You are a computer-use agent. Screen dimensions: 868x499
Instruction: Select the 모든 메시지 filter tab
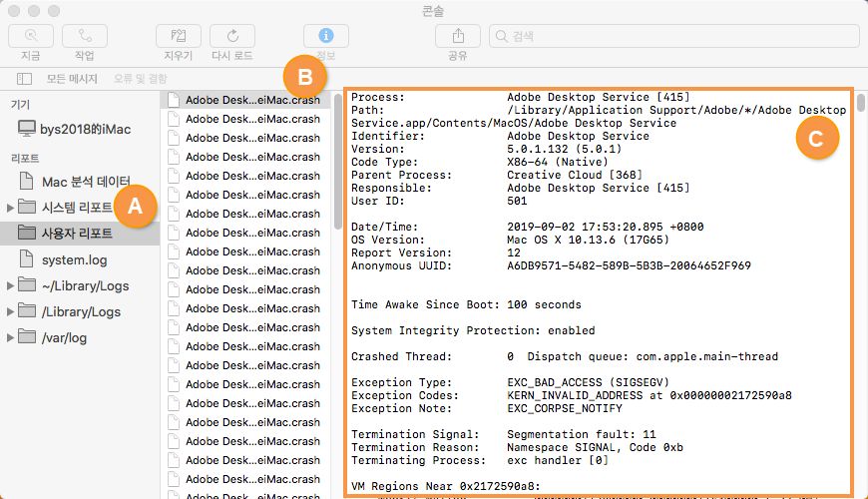coord(72,79)
